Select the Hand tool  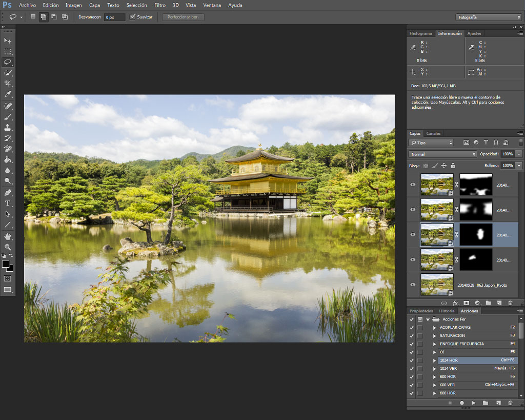(8, 236)
